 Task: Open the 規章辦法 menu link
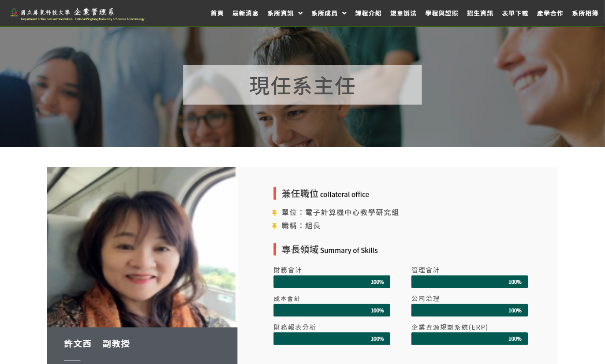(x=403, y=13)
